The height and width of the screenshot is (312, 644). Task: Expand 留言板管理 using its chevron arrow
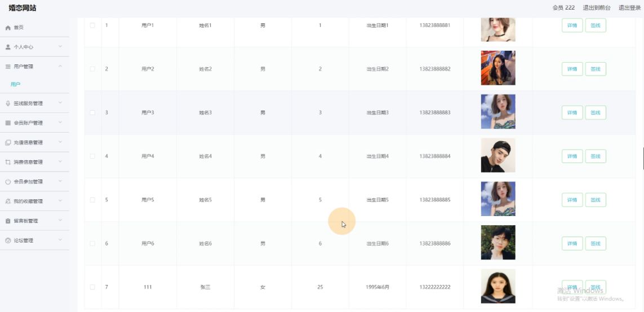[x=60, y=221]
